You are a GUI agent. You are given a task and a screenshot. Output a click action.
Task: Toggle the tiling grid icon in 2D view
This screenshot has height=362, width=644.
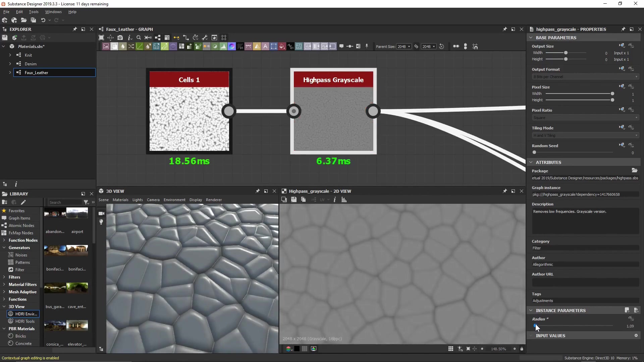451,349
